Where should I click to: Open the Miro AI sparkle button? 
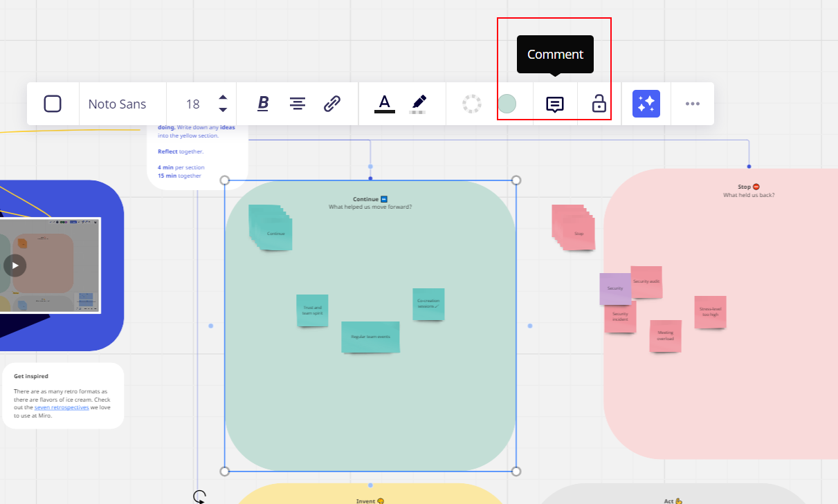tap(646, 104)
